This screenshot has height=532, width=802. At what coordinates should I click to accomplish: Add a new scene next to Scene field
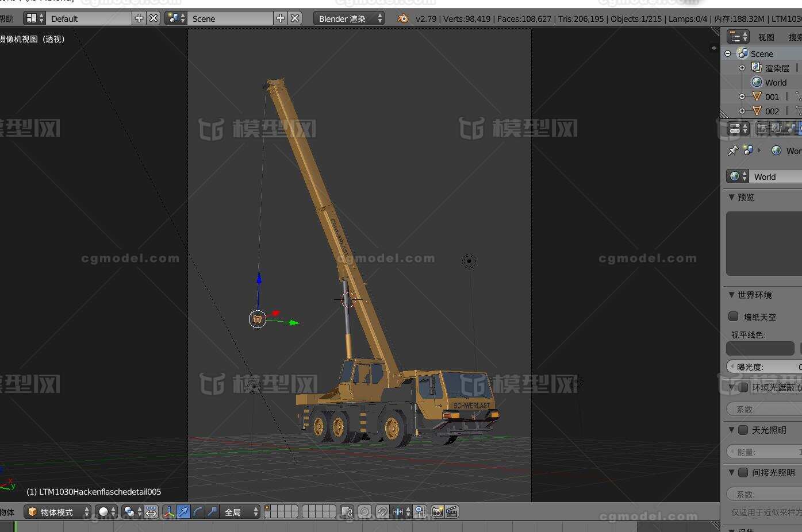pyautogui.click(x=281, y=18)
